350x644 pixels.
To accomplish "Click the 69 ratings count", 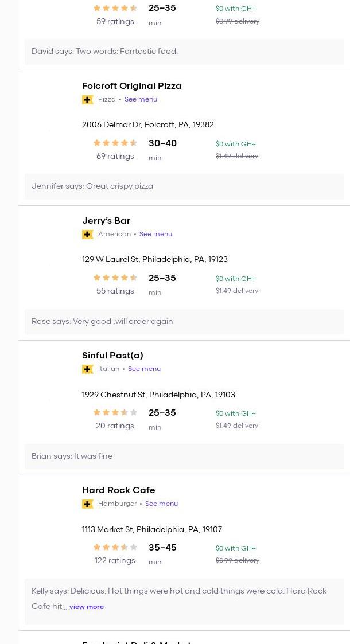I will [x=115, y=157].
